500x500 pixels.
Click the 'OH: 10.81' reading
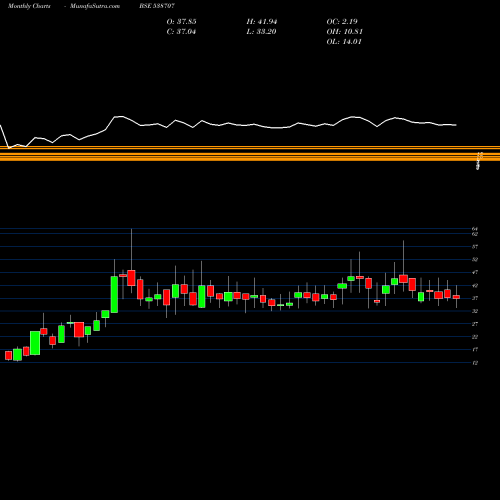(x=344, y=32)
